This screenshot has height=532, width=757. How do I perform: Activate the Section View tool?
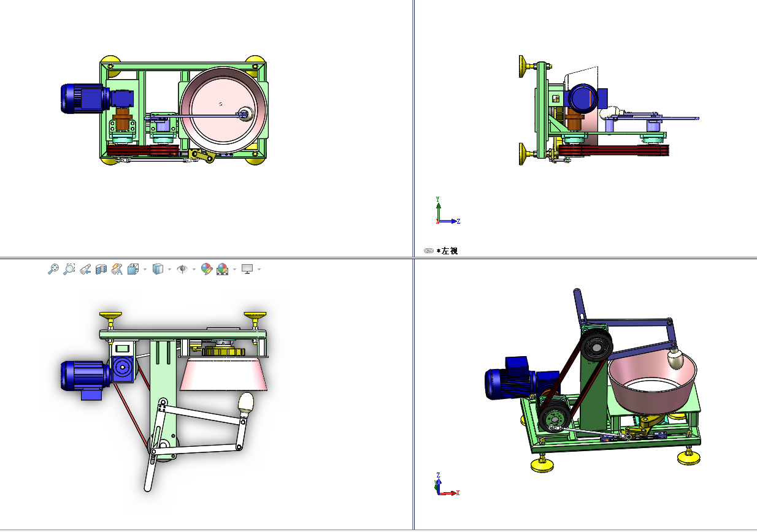click(101, 269)
